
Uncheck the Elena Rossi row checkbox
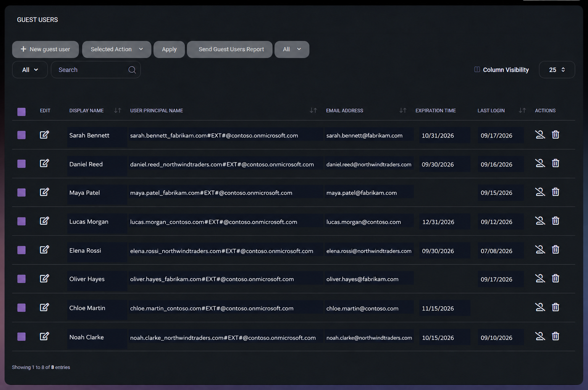(21, 250)
